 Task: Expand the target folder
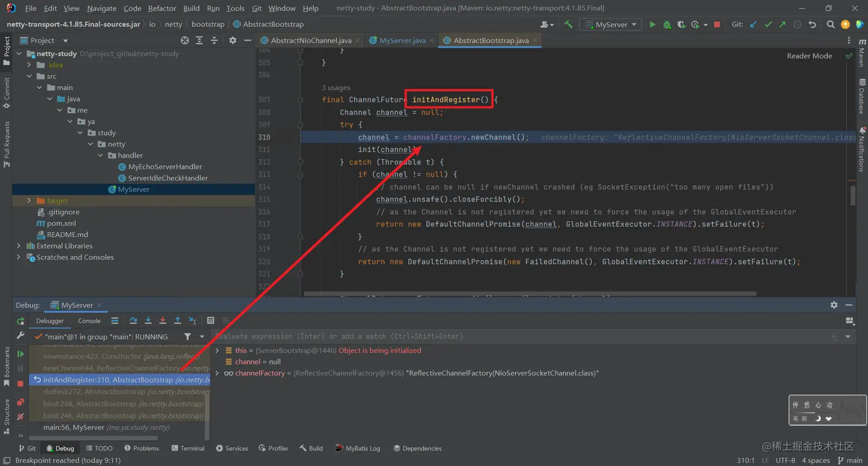[29, 201]
